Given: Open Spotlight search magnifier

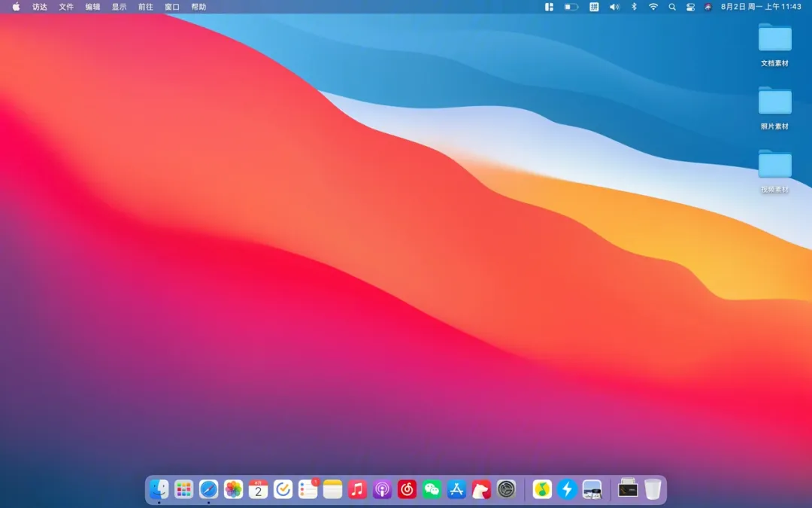Looking at the screenshot, I should point(671,7).
